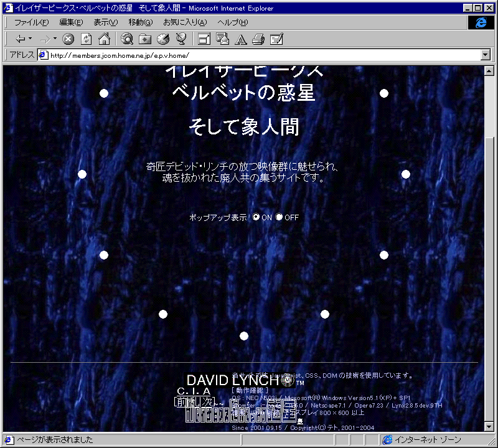Select the popup display OFF radio button
Image resolution: width=498 pixels, height=448 pixels.
[x=279, y=217]
